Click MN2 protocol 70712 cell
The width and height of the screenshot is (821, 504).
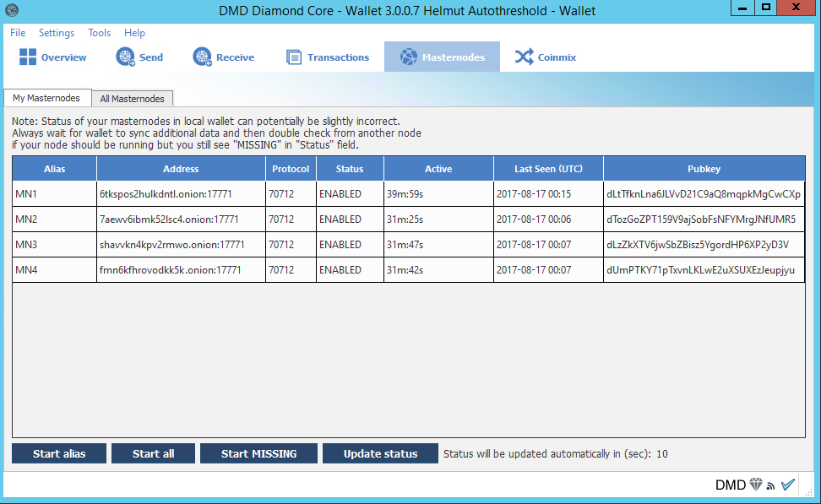[291, 219]
